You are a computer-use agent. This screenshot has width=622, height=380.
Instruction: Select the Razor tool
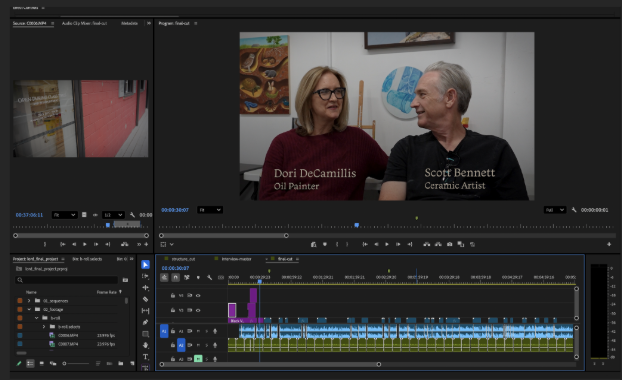[x=145, y=299]
